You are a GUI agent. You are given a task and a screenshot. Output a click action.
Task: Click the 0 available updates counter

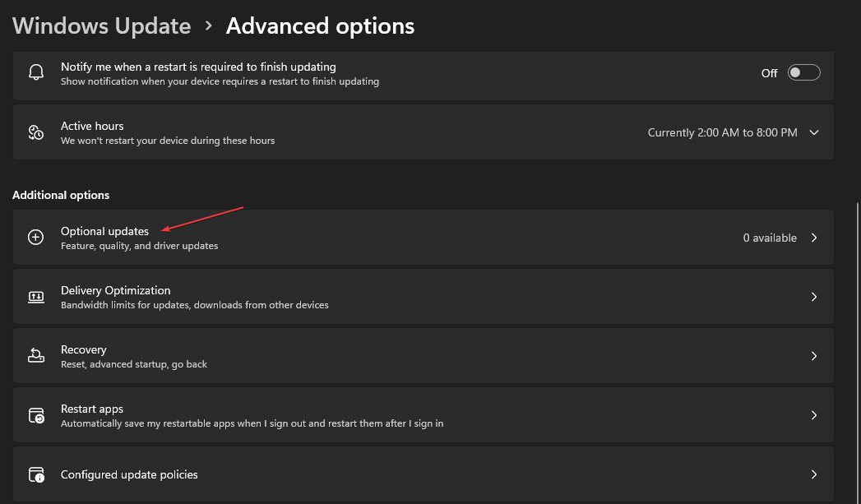[770, 237]
